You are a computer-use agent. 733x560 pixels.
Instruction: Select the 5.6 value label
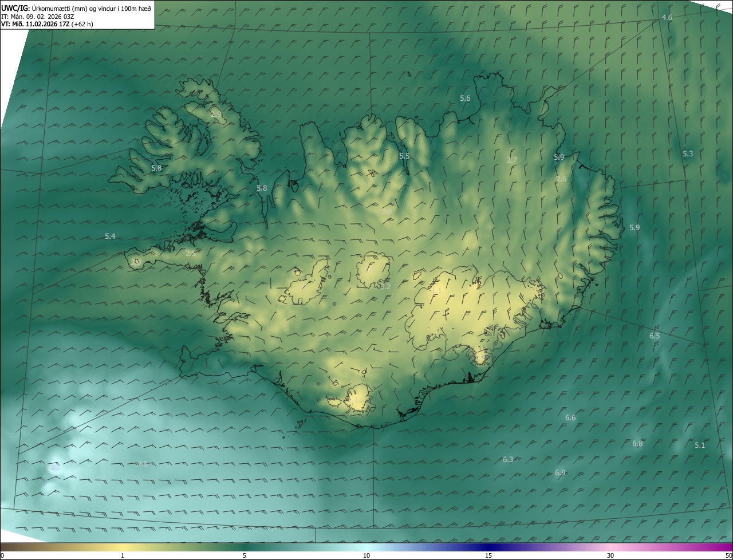[465, 98]
